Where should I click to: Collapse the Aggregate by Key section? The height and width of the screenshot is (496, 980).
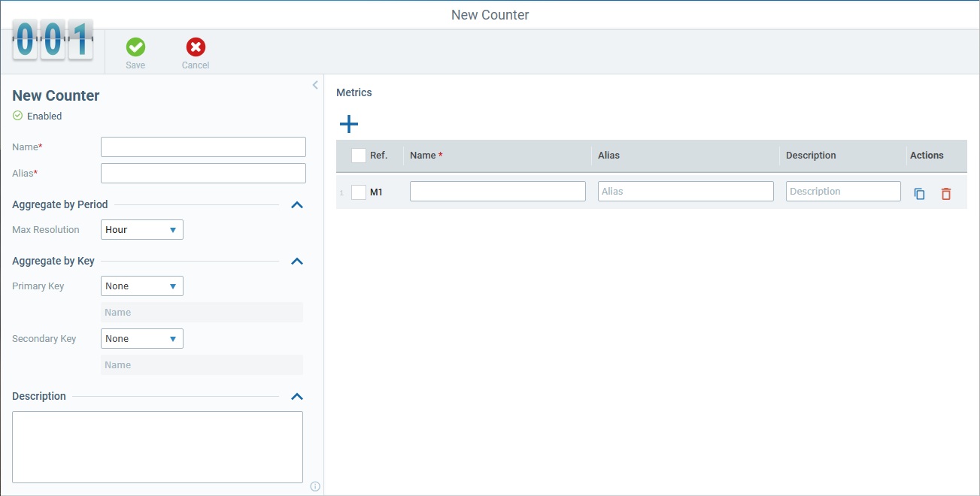[296, 261]
